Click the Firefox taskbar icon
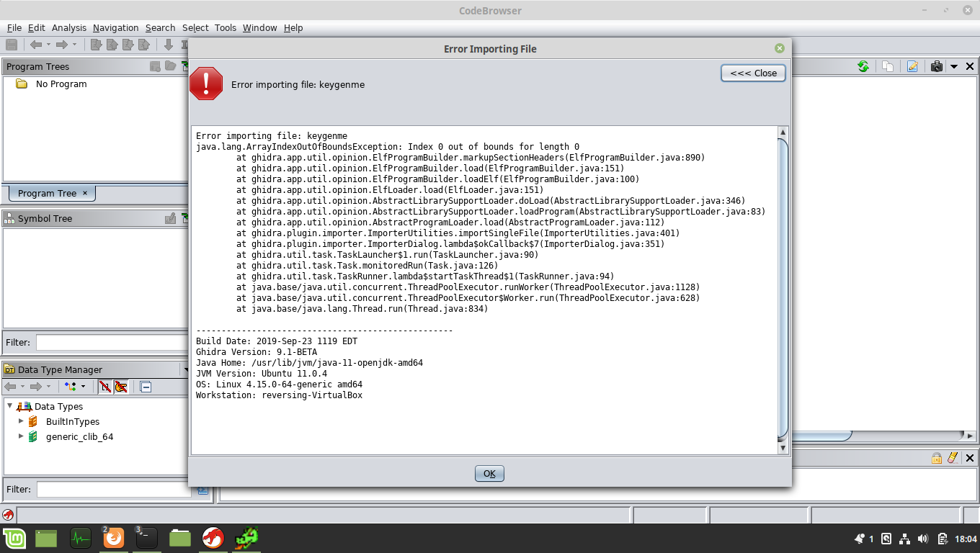980x553 pixels. point(113,538)
